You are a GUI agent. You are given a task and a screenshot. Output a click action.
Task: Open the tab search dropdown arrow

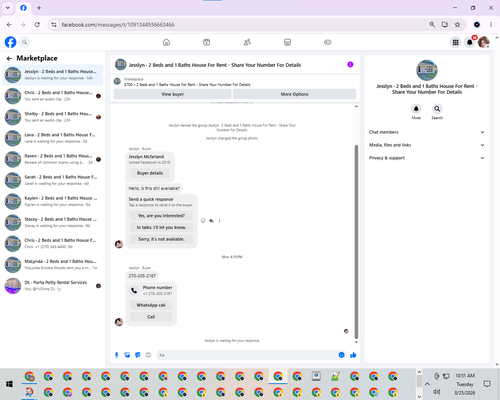click(x=8, y=8)
